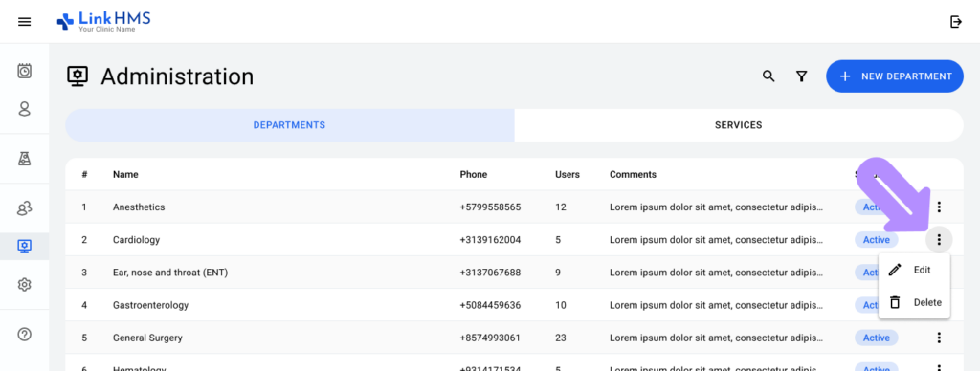980x371 pixels.
Task: Click the Link HMS logo
Action: click(103, 21)
